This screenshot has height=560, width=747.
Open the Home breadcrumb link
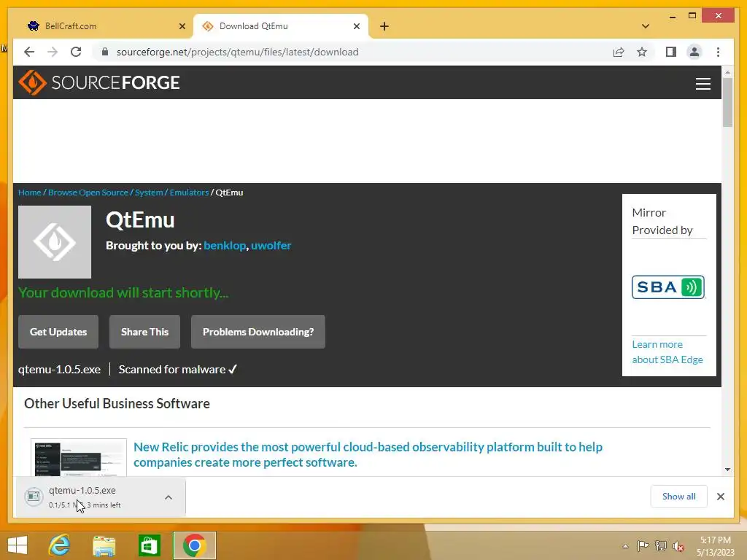tap(29, 192)
